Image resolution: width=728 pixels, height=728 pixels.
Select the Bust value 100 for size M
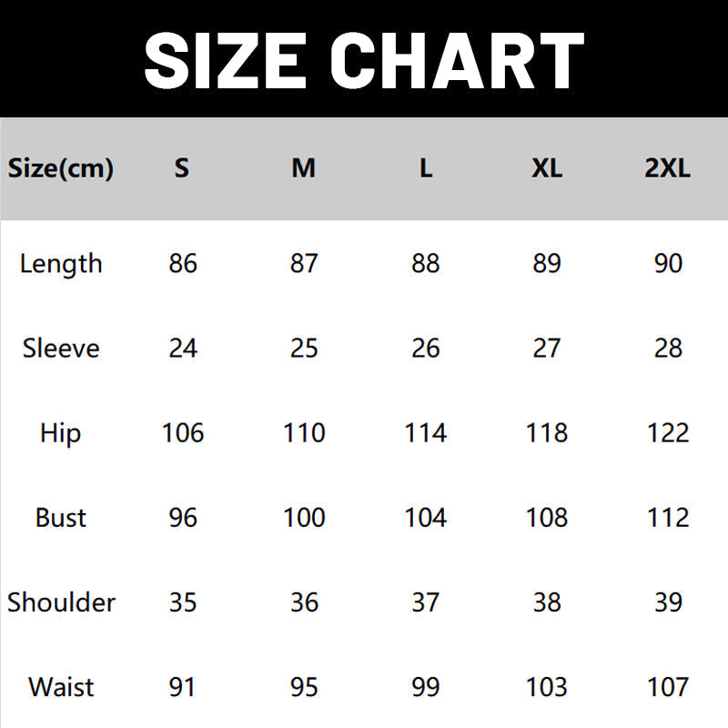(304, 518)
